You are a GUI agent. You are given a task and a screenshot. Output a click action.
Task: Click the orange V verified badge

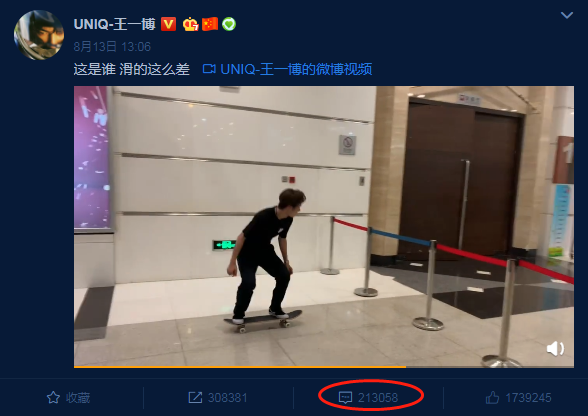168,24
